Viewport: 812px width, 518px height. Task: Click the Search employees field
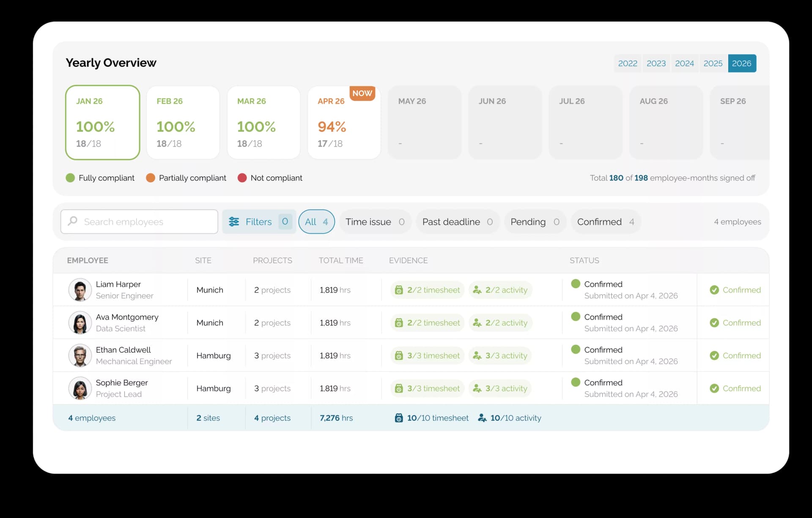click(x=139, y=222)
